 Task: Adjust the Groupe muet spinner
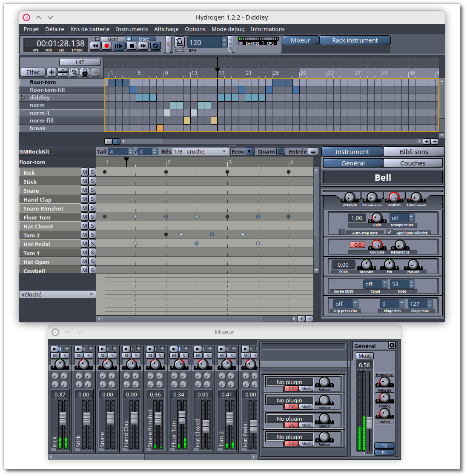[x=402, y=218]
